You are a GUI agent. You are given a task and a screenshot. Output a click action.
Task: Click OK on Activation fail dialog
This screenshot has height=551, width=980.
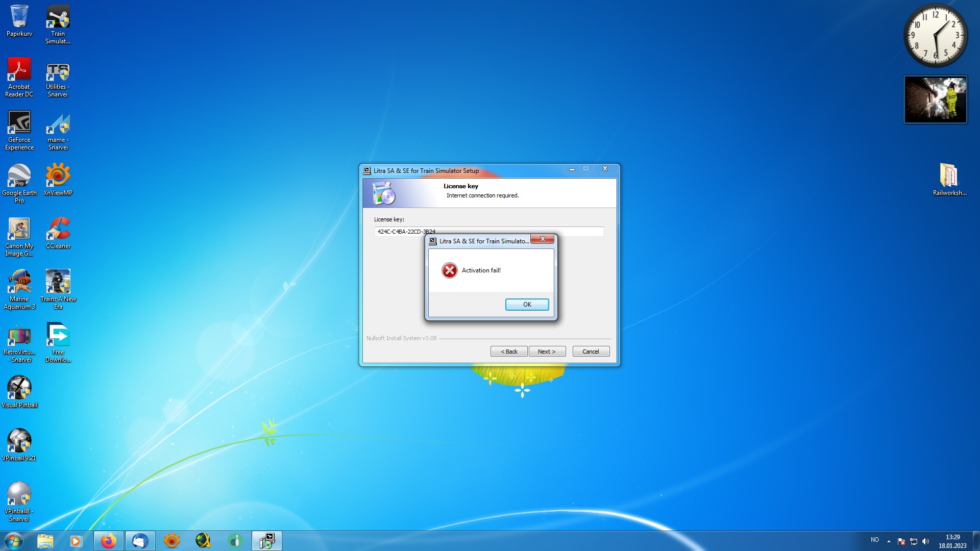[x=527, y=305]
